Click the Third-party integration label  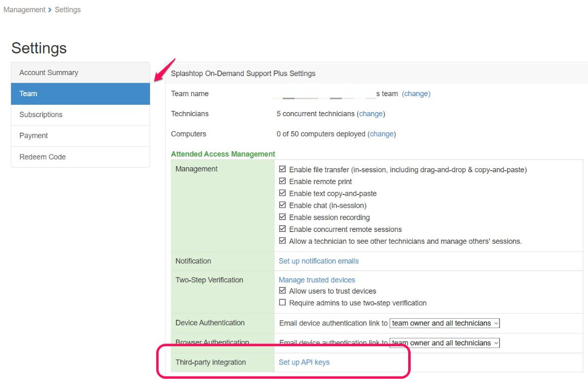pyautogui.click(x=211, y=362)
